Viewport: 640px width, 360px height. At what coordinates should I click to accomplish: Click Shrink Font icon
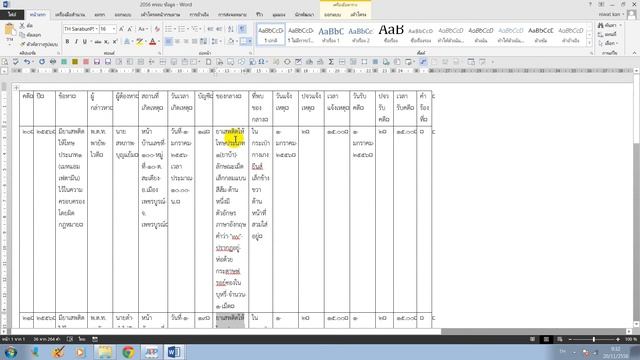130,29
